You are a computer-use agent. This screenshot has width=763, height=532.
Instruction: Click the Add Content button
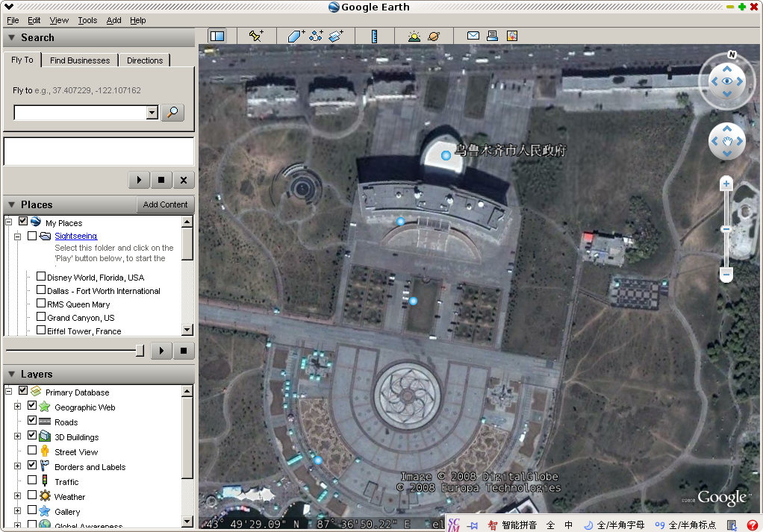(x=165, y=204)
